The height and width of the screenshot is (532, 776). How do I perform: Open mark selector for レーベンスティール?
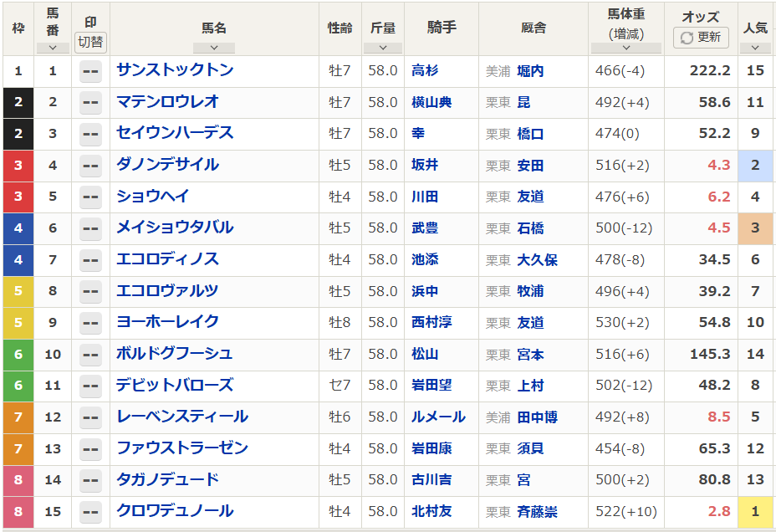point(90,417)
